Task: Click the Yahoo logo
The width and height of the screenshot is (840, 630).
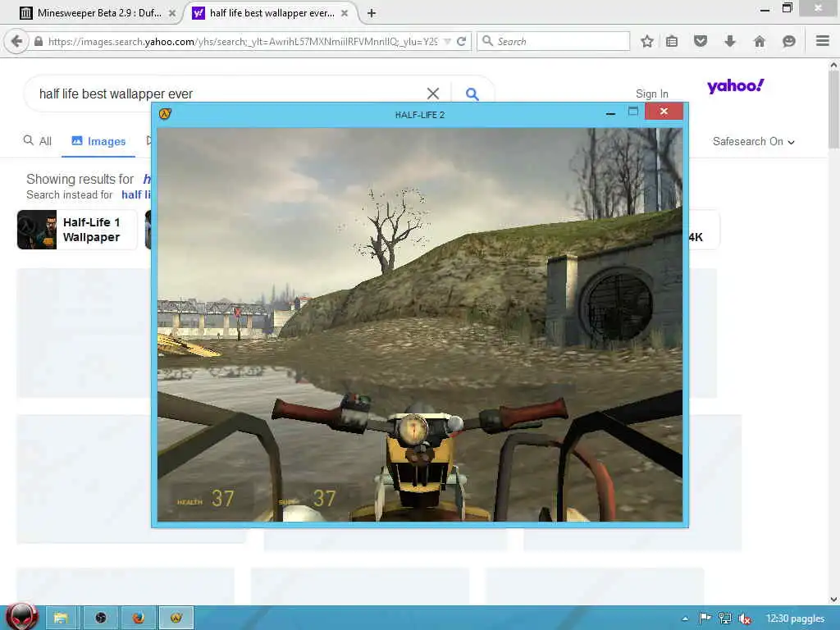Action: coord(736,85)
